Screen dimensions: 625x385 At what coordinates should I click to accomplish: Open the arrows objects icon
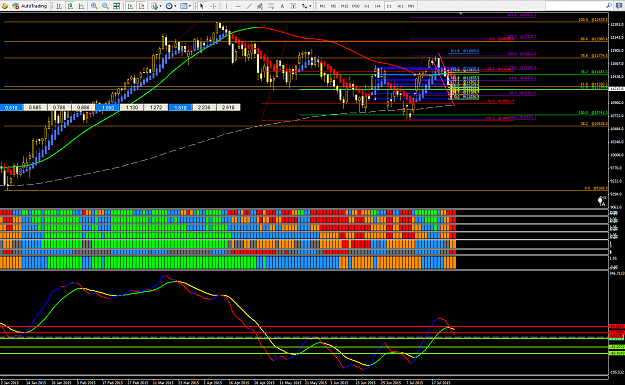click(x=305, y=6)
